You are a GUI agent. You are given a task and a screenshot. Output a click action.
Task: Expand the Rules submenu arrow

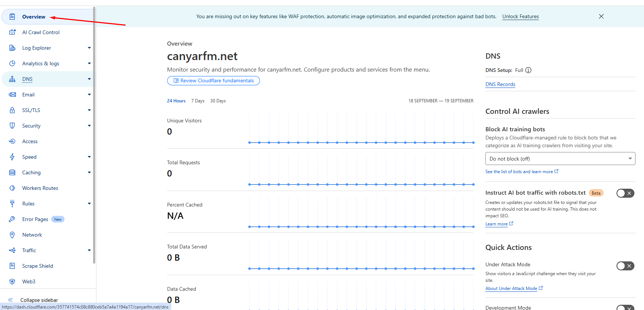point(89,204)
